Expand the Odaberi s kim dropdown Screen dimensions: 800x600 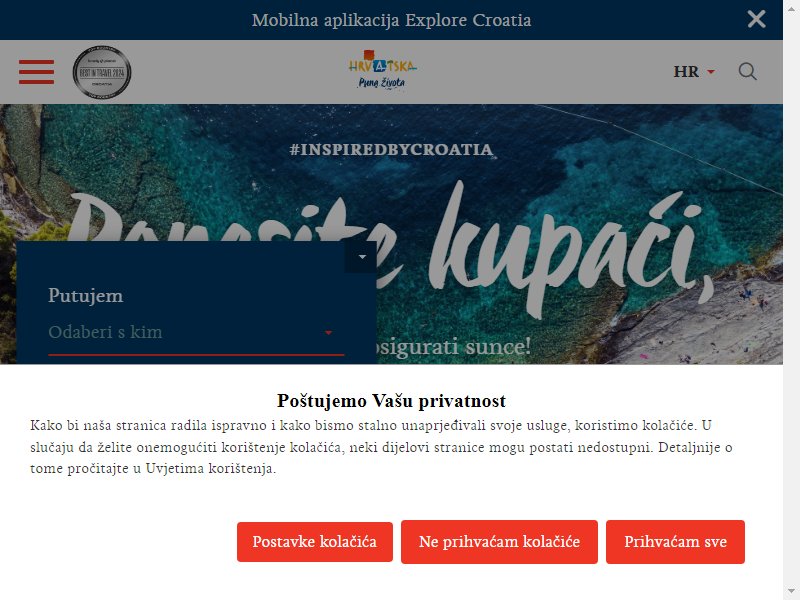[196, 333]
